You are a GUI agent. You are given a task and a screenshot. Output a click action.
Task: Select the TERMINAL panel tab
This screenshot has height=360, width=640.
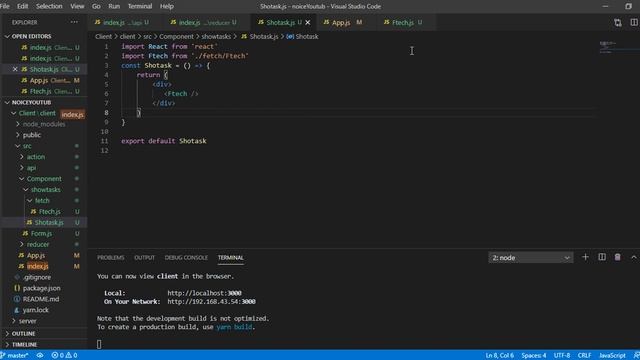click(x=231, y=258)
